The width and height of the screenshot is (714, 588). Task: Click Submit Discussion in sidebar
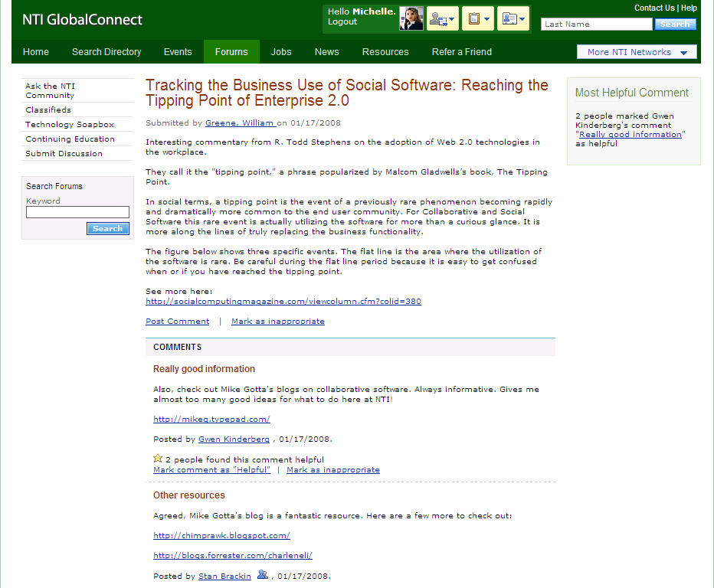[x=64, y=153]
